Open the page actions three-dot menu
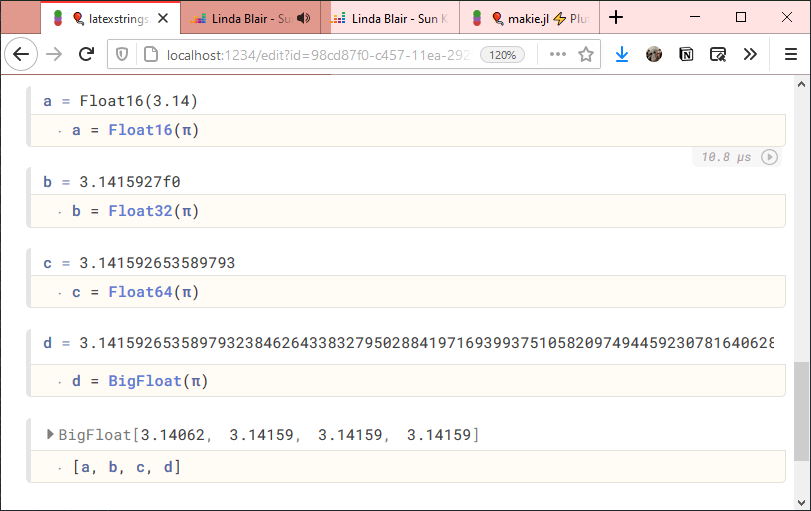The width and height of the screenshot is (811, 511). (x=558, y=54)
